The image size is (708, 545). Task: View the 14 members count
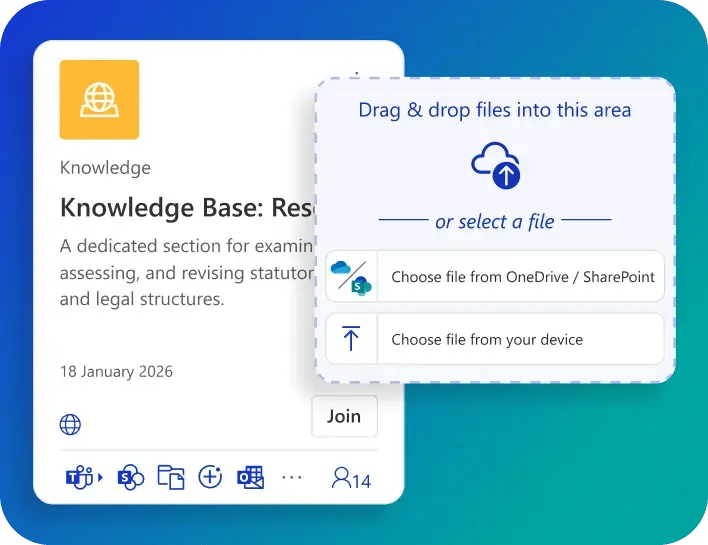pos(351,479)
